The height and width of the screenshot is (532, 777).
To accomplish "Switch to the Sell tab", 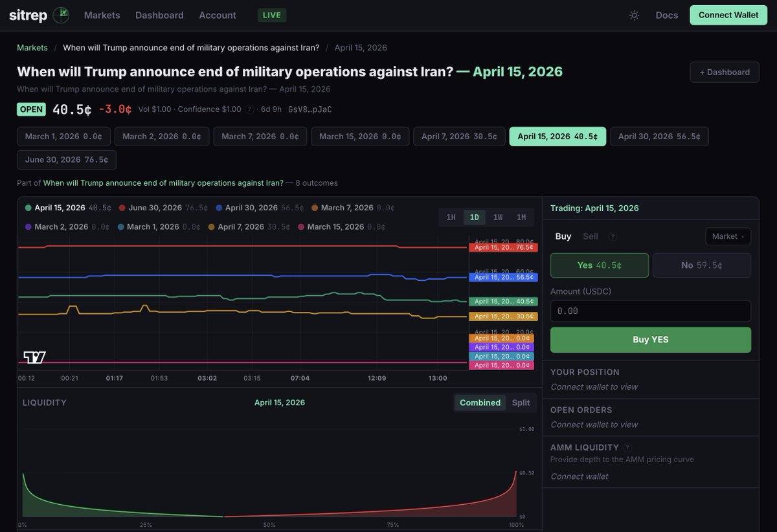I will point(591,236).
